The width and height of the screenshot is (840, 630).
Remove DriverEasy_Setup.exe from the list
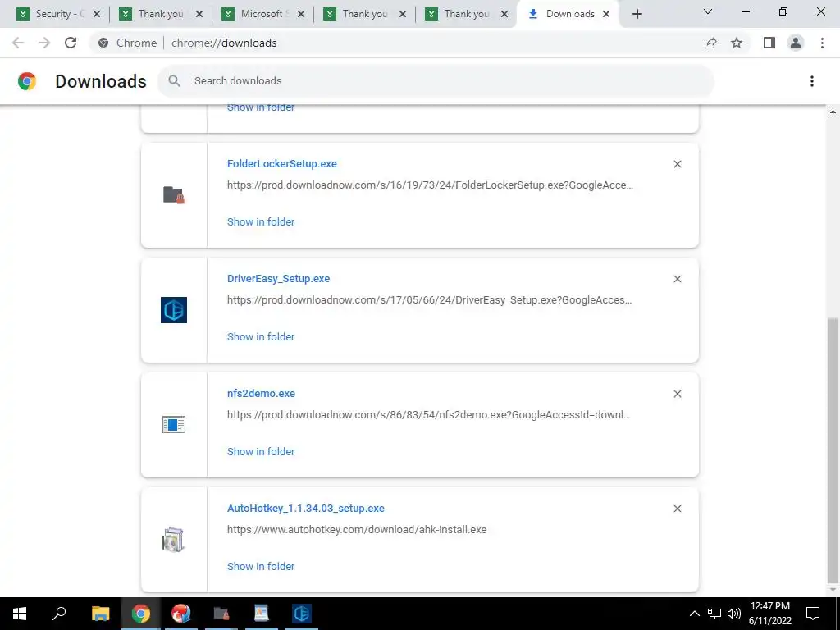click(x=678, y=279)
